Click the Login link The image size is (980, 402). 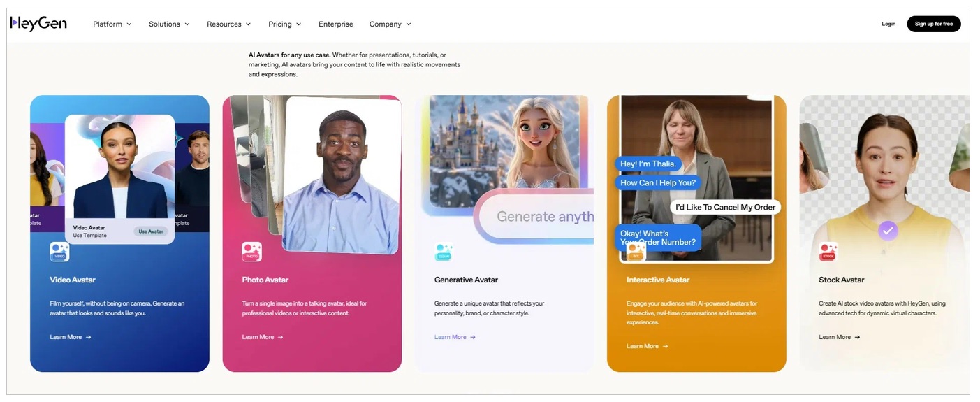point(888,24)
